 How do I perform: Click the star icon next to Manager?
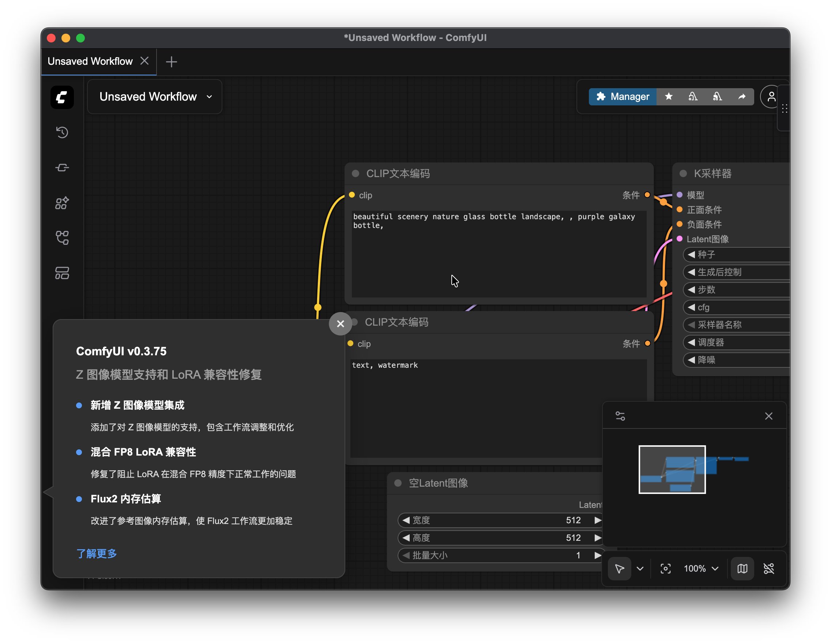coord(669,97)
